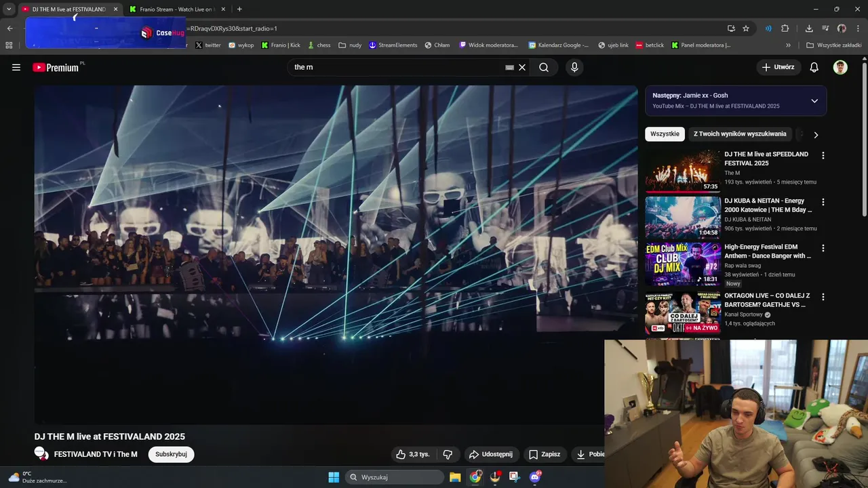Open the tab search dropdown in Chrome

[9, 9]
